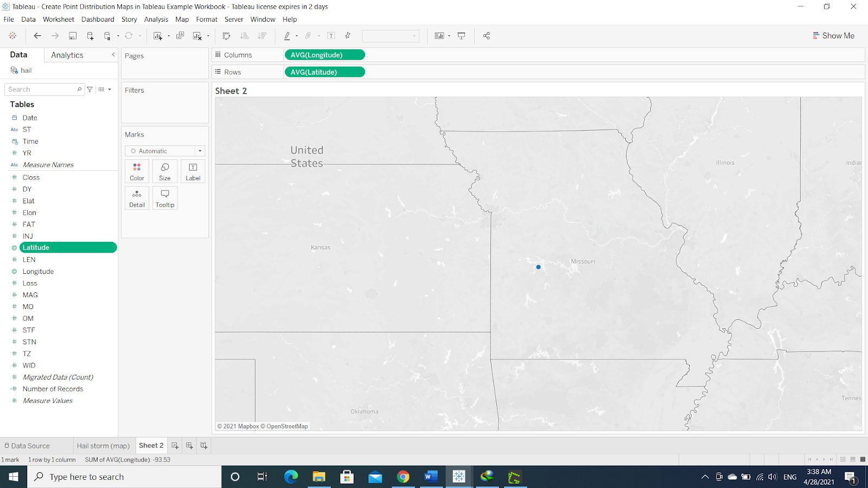Click the Save workbook icon
Image resolution: width=868 pixels, height=488 pixels.
click(x=73, y=36)
